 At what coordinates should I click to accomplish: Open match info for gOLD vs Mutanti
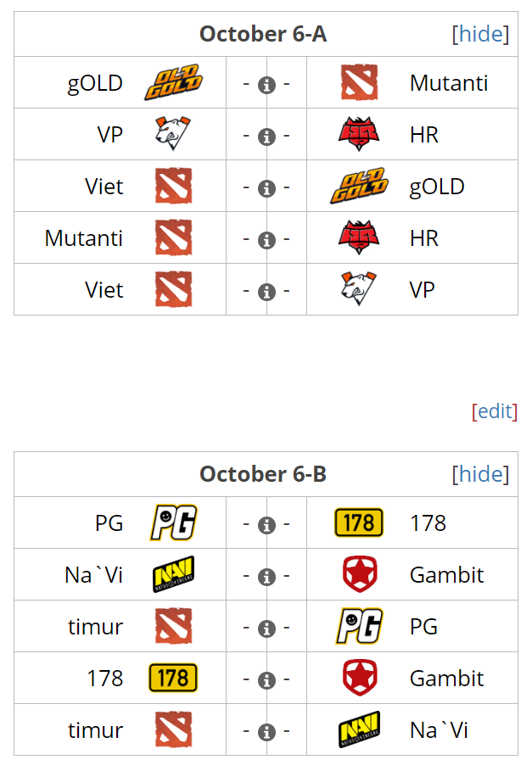[x=266, y=85]
